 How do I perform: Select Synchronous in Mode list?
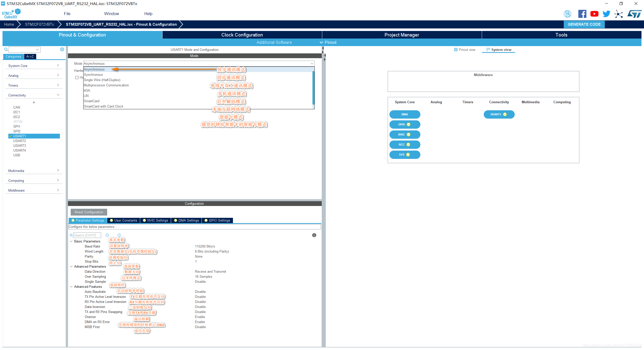click(x=198, y=75)
